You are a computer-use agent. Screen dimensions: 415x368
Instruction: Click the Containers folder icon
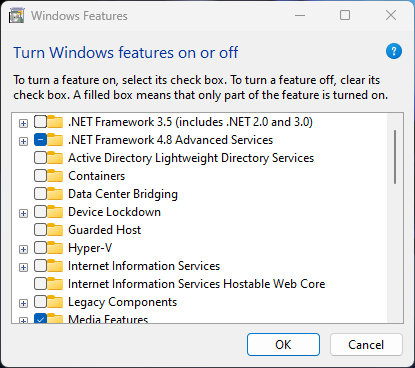(55, 176)
